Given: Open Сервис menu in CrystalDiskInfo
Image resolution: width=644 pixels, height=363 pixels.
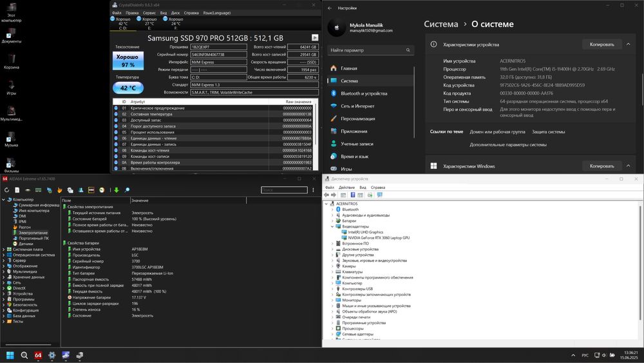Looking at the screenshot, I should pos(149,13).
